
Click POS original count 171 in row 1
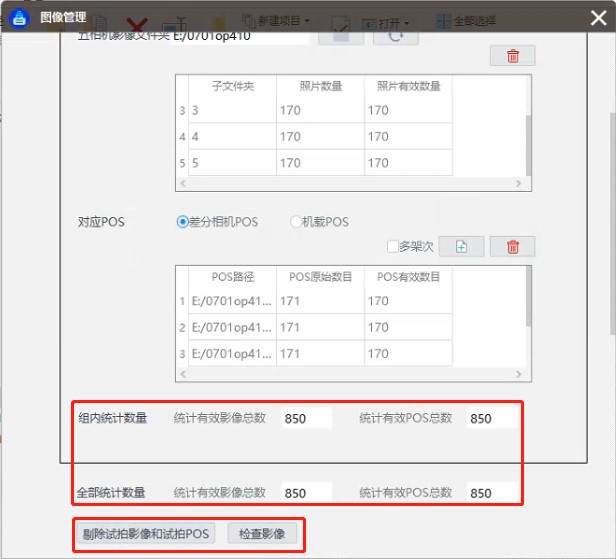[x=321, y=301]
